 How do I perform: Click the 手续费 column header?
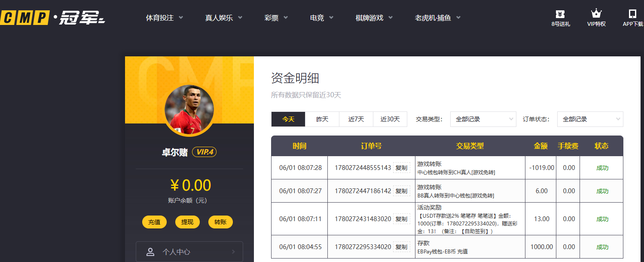(x=568, y=146)
